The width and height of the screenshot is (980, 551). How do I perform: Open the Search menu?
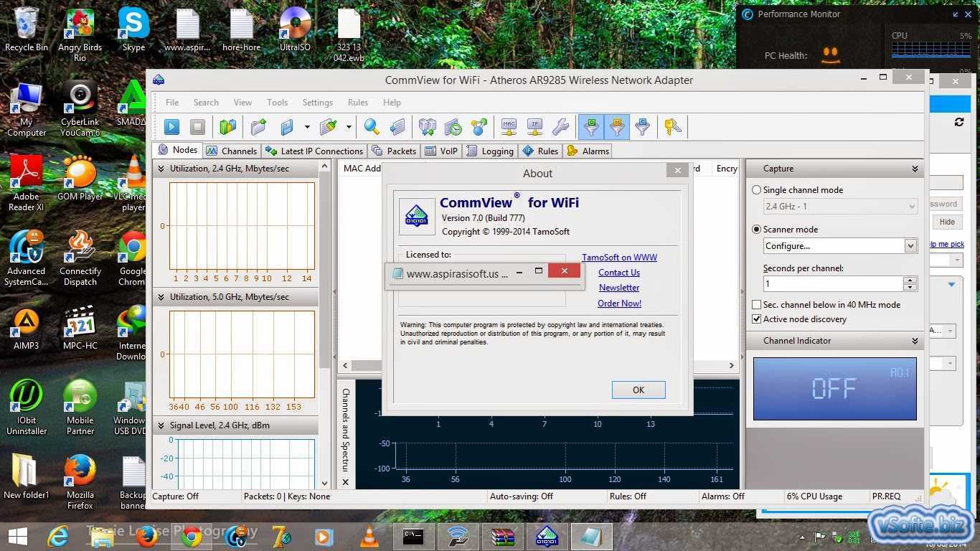(206, 103)
